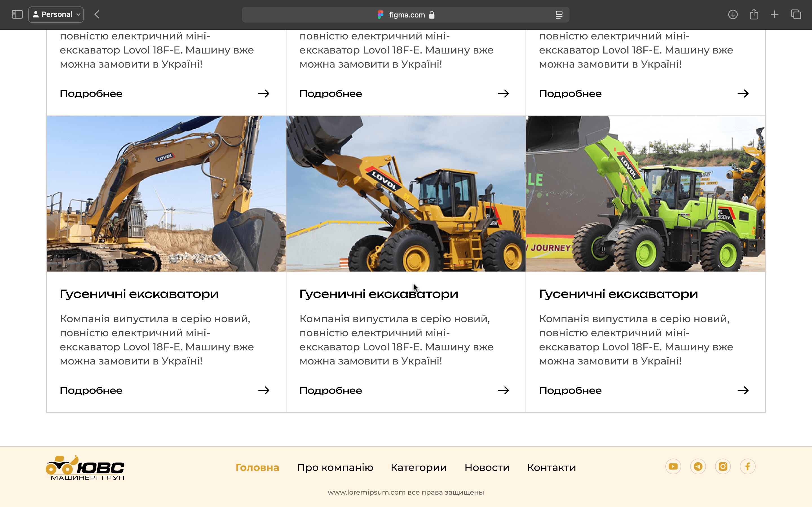Open the Instagram social icon in footer

pyautogui.click(x=723, y=466)
